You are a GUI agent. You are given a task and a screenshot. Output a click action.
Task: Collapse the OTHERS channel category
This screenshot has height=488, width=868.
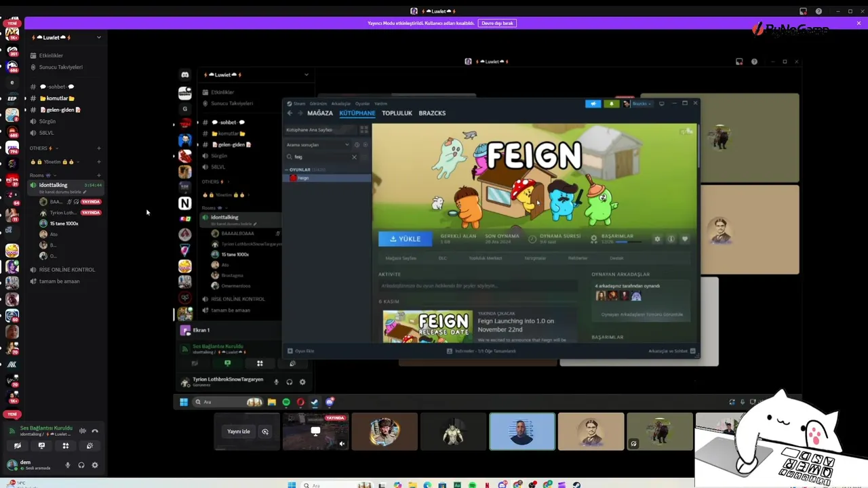(43, 148)
